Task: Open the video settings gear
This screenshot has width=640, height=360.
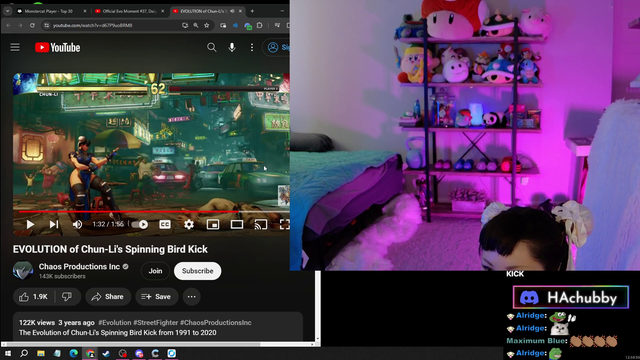Action: tap(189, 224)
